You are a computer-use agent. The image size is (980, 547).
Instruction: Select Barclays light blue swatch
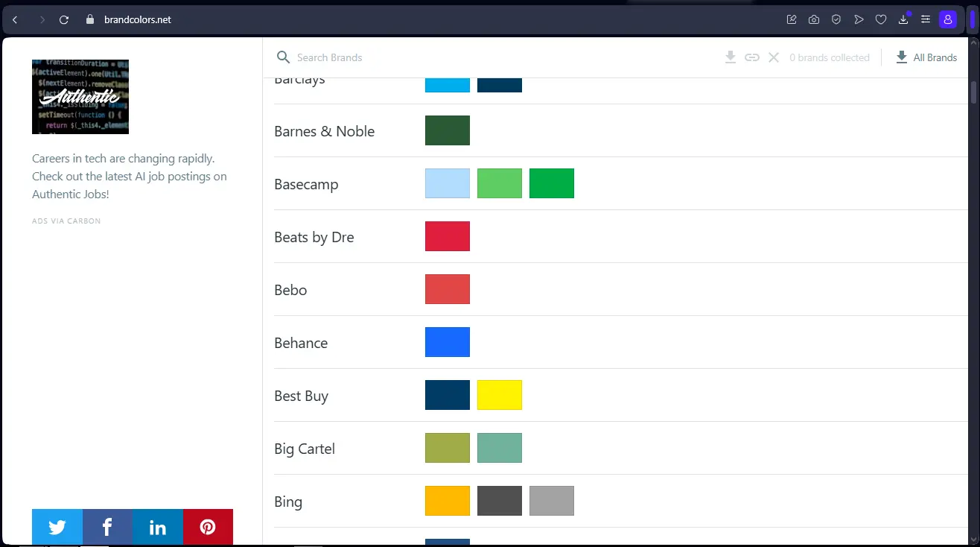[x=448, y=85]
